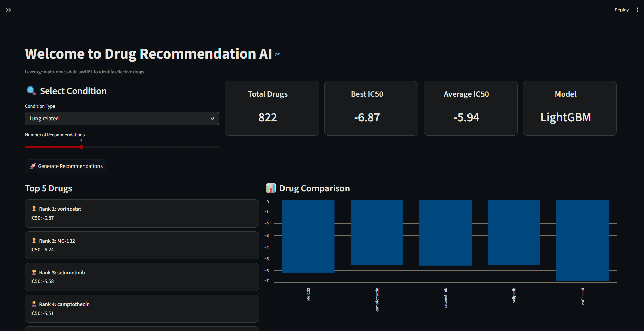Click the 'IC50: -6.24' text
This screenshot has width=644, height=331.
(x=42, y=250)
